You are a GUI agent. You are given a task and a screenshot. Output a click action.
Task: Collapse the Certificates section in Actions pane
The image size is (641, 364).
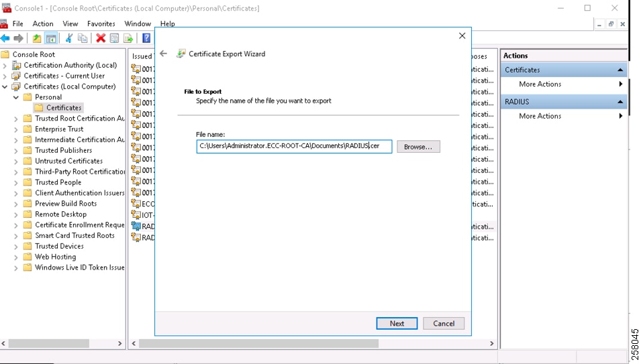(620, 70)
